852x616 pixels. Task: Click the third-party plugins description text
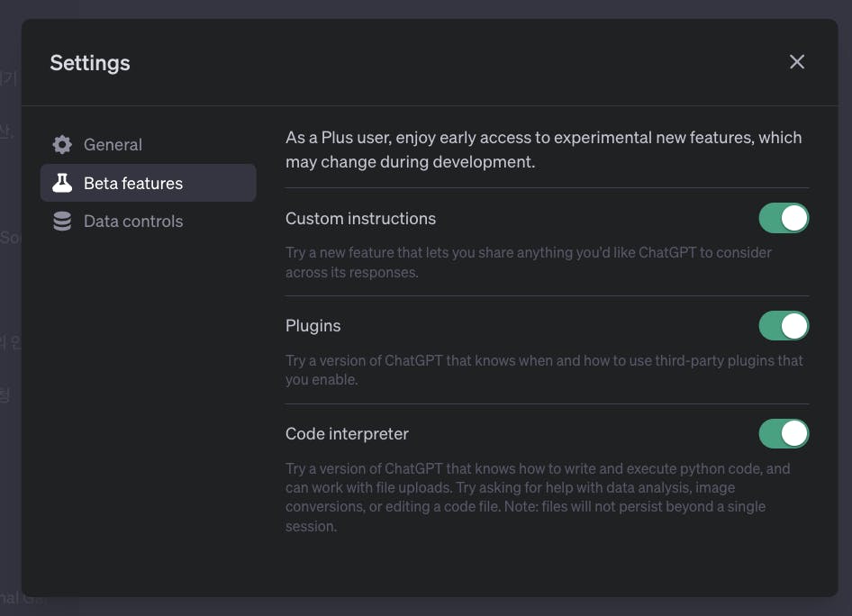click(x=544, y=370)
